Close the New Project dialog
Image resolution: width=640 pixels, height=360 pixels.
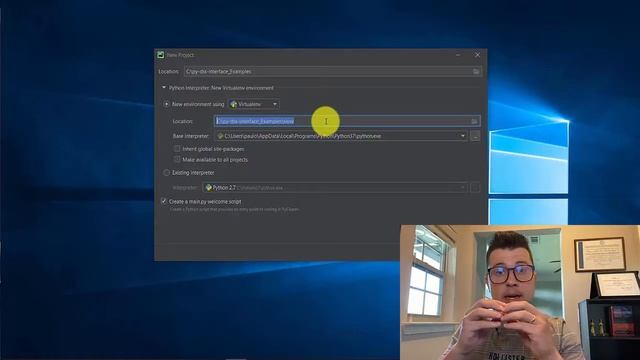coord(477,55)
